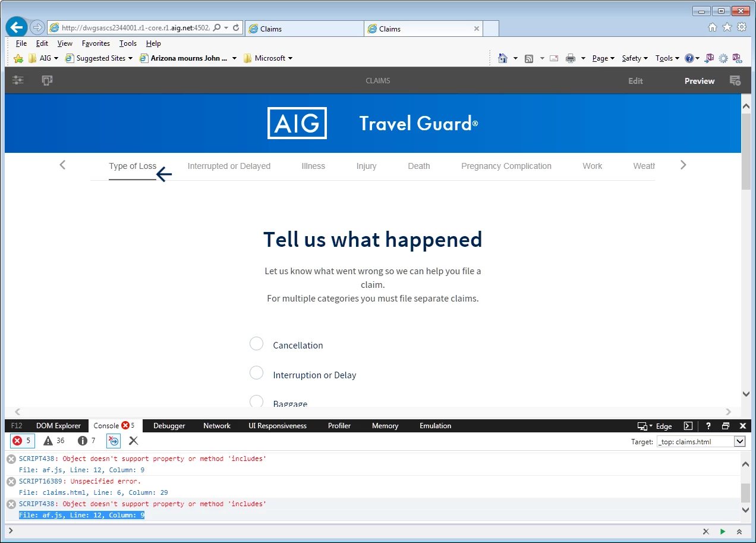
Task: Open the Pregnancy Complication form tab
Action: pyautogui.click(x=506, y=166)
